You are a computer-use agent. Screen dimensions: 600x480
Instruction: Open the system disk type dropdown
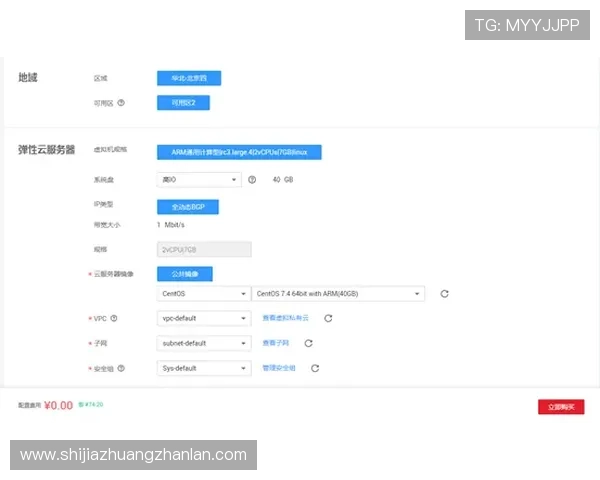199,180
